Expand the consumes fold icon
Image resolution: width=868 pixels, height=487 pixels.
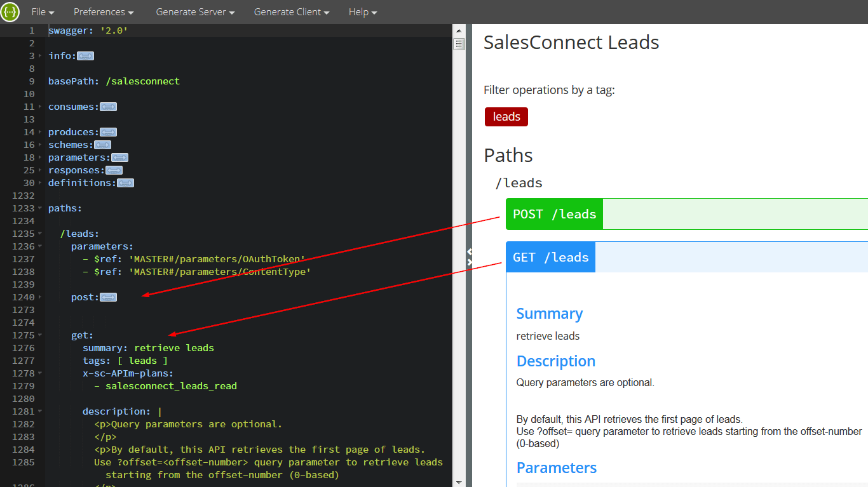(x=108, y=106)
